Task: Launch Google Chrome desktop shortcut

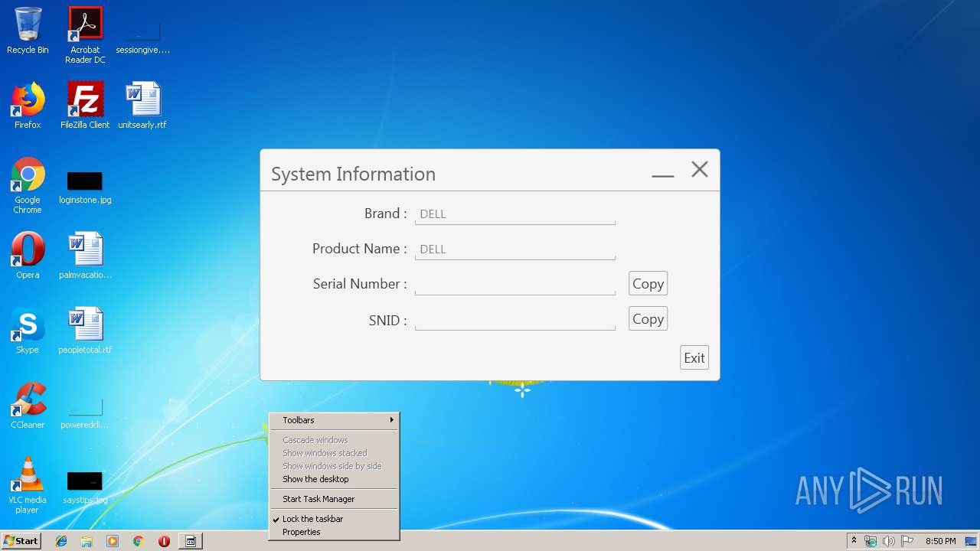Action: point(28,185)
